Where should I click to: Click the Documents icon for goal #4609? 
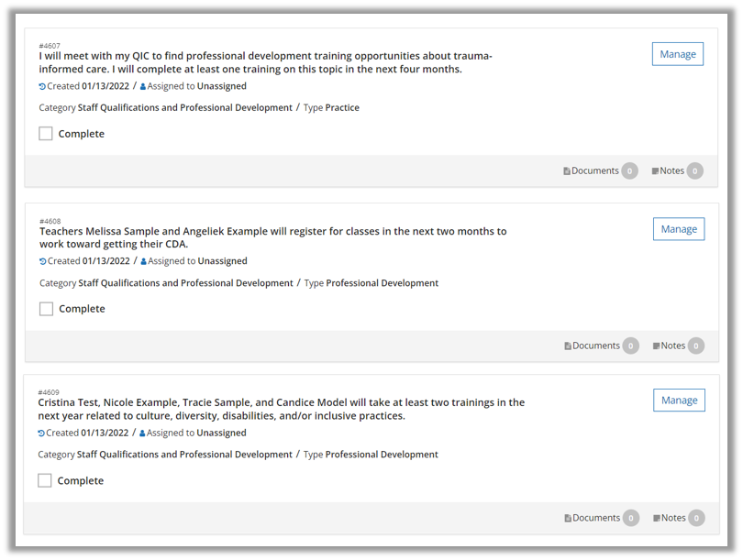[x=568, y=519]
